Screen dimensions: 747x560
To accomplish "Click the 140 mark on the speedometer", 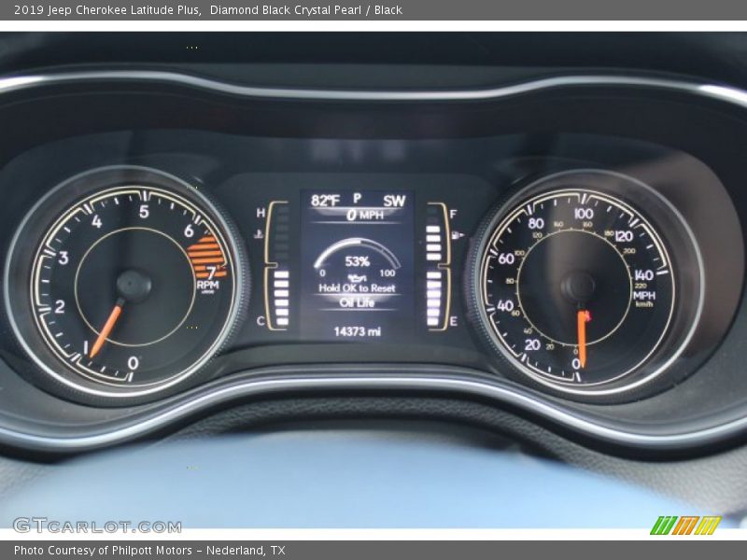I will tap(643, 274).
